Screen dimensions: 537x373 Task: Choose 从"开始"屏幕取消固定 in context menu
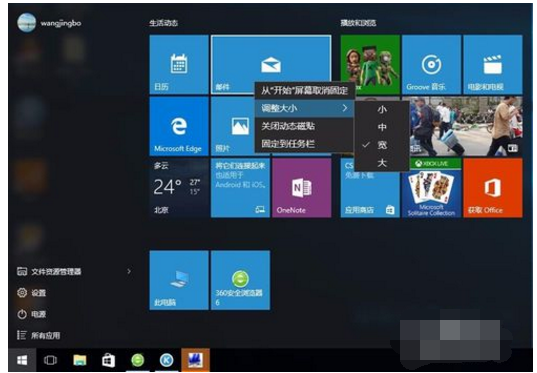304,90
